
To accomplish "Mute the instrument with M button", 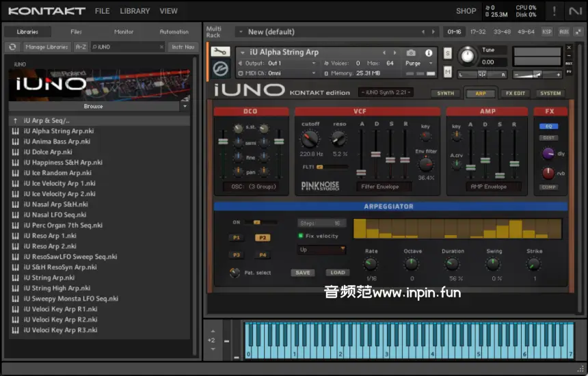I will point(448,71).
